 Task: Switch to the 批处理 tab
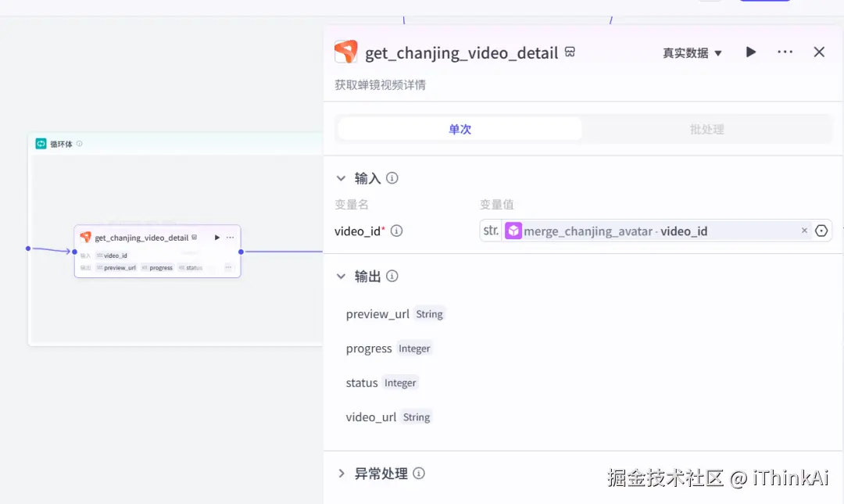tap(706, 129)
